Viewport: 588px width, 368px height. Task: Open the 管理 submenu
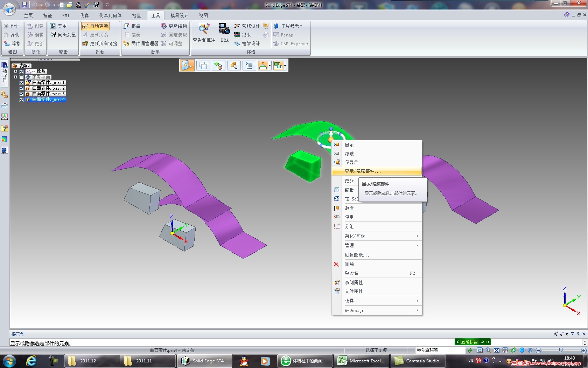coord(377,245)
